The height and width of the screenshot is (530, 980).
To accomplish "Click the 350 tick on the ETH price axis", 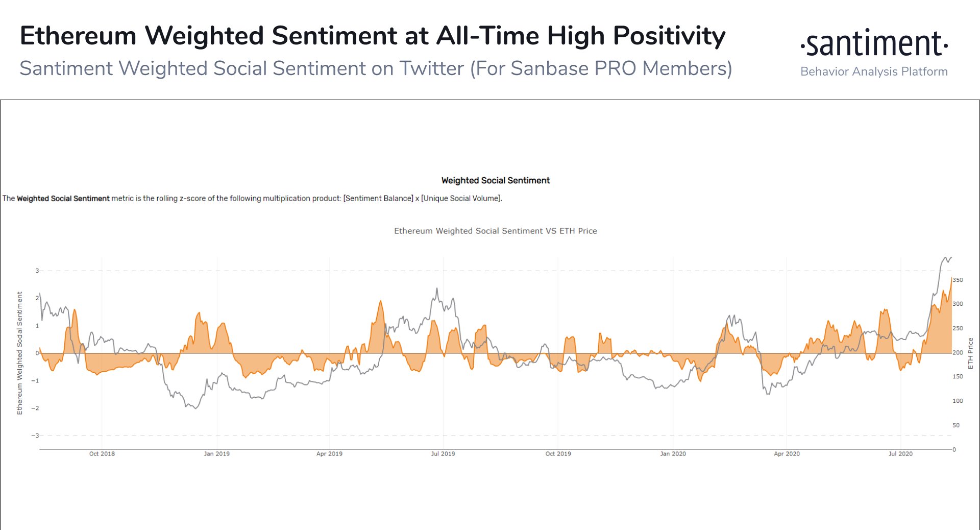I will 958,280.
